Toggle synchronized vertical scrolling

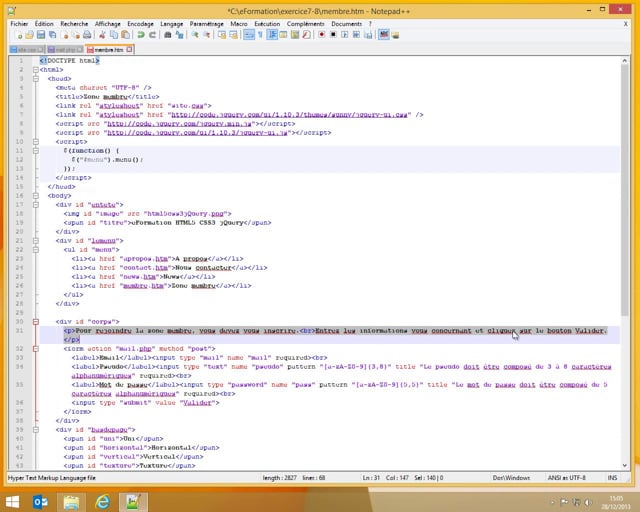(222, 35)
